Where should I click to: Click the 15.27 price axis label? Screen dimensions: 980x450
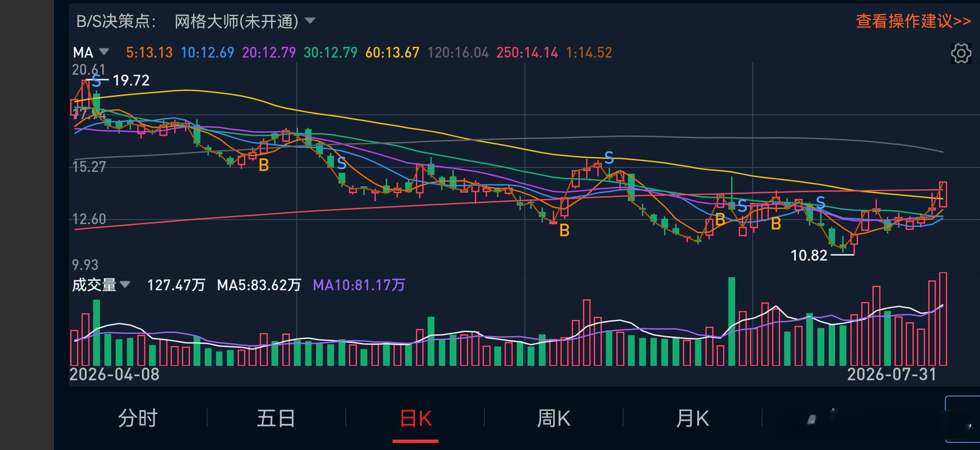coord(89,167)
